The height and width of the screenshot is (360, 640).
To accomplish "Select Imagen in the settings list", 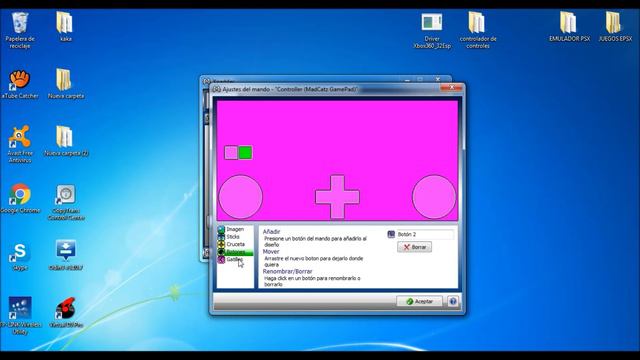I will [235, 229].
